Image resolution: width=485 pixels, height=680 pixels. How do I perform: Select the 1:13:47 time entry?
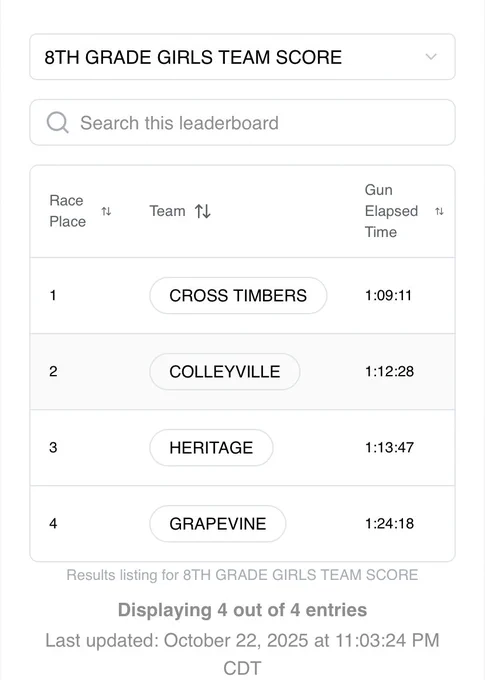[x=389, y=448]
